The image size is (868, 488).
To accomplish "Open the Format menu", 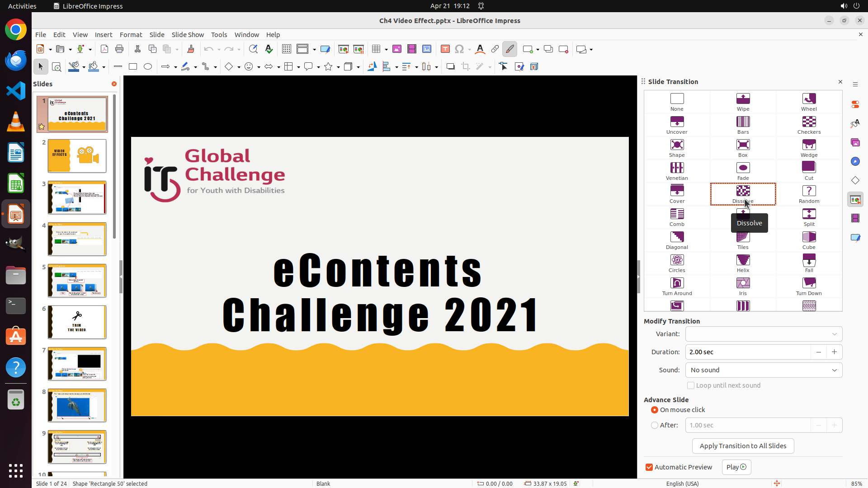I will coord(131,35).
